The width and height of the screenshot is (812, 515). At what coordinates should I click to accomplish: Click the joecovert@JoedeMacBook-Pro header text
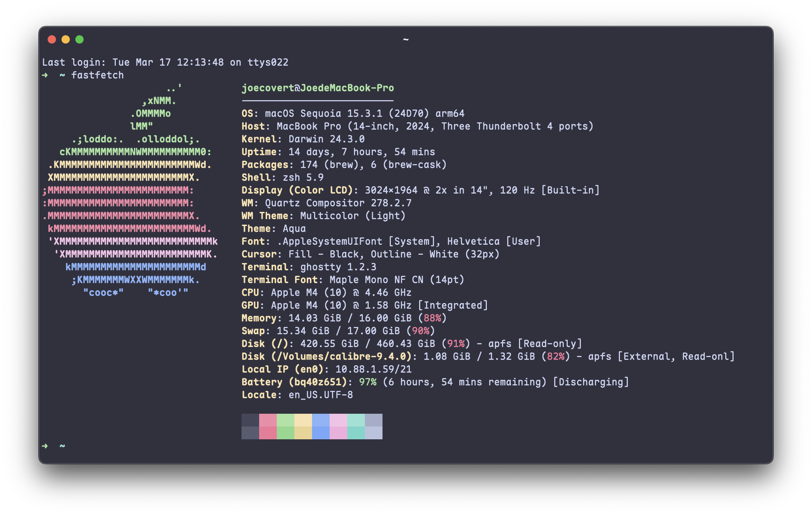(x=318, y=88)
